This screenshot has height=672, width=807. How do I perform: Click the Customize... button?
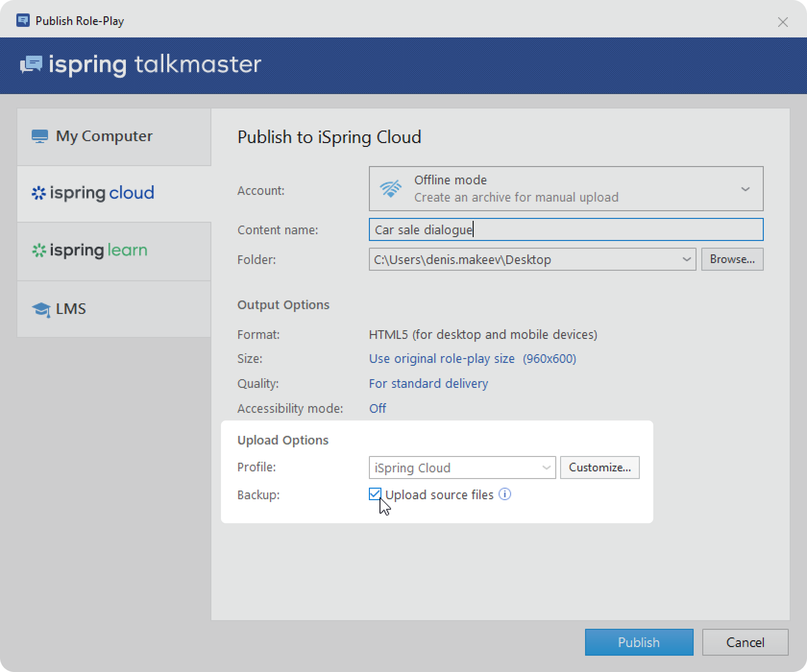point(599,468)
